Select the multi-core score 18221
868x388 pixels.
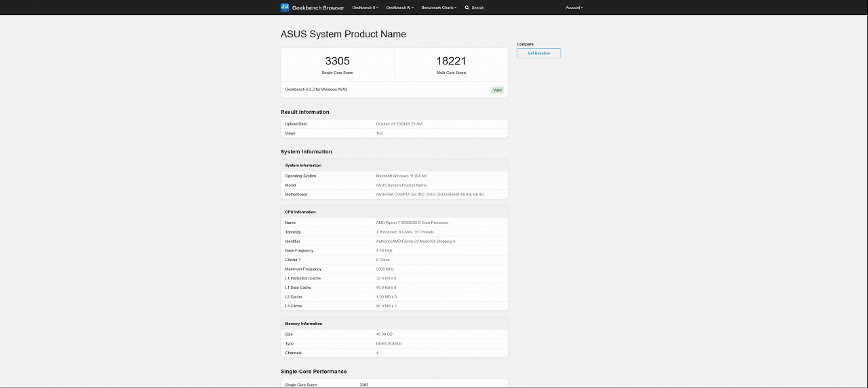pos(451,61)
